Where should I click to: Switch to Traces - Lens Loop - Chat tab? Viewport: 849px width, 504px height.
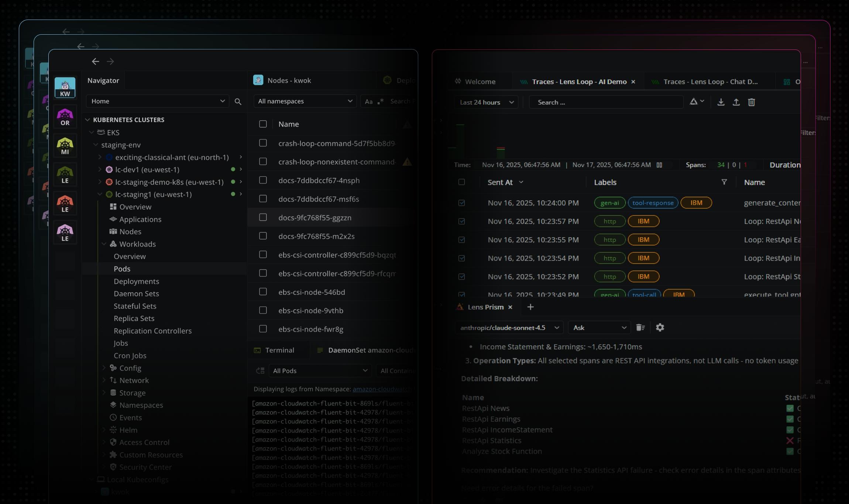click(x=705, y=82)
